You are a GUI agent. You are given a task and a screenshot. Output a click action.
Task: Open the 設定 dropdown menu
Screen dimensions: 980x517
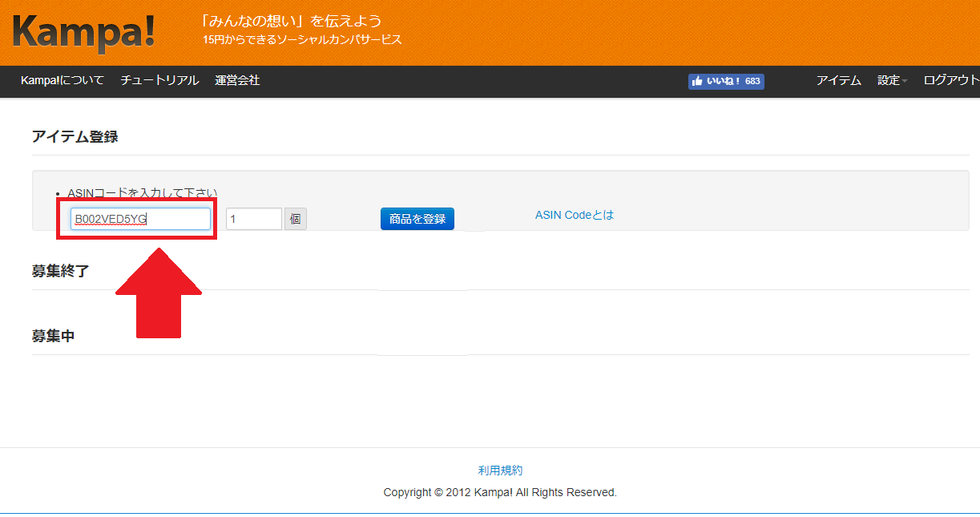[x=891, y=80]
